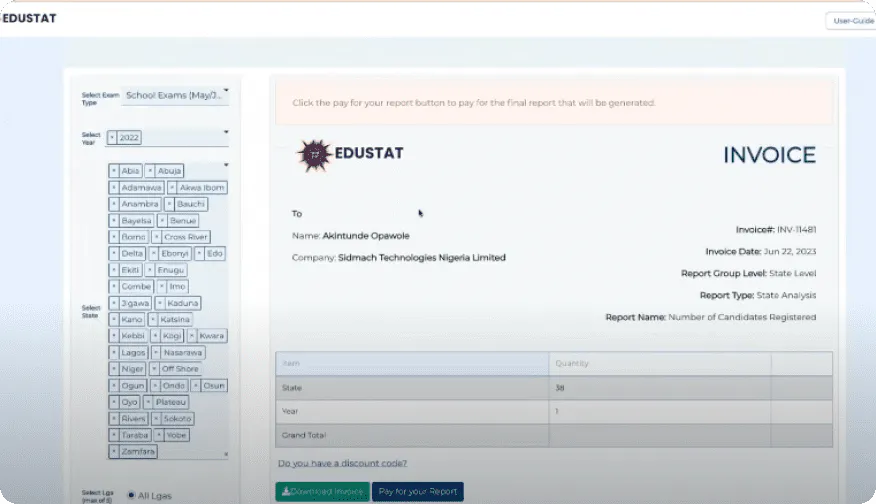Remove the Edo state tag
This screenshot has width=876, height=504.
pos(199,254)
